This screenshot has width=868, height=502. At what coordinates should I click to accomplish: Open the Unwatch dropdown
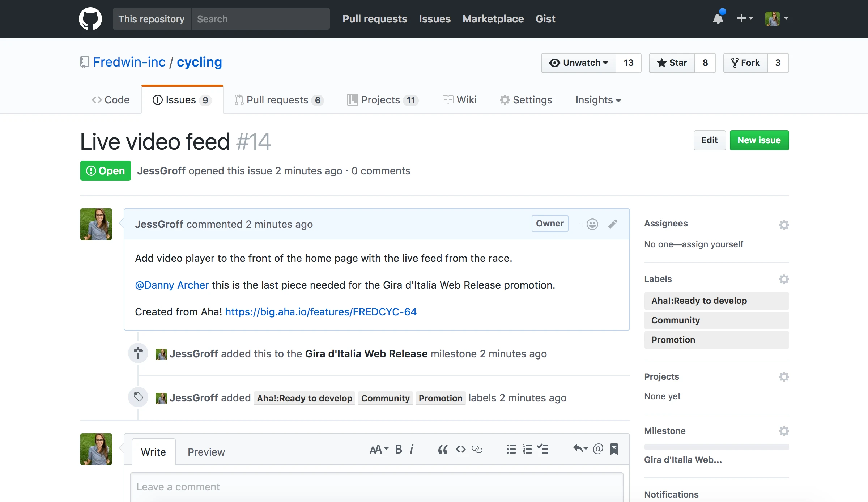pyautogui.click(x=579, y=63)
